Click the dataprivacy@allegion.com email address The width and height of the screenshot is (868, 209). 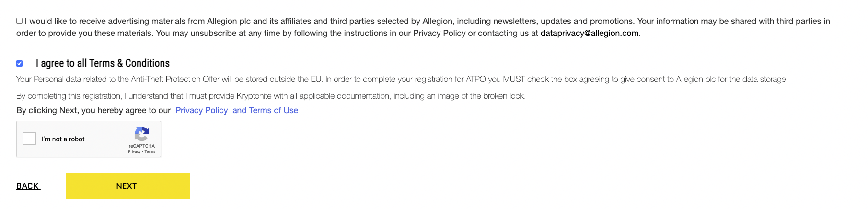tap(590, 33)
